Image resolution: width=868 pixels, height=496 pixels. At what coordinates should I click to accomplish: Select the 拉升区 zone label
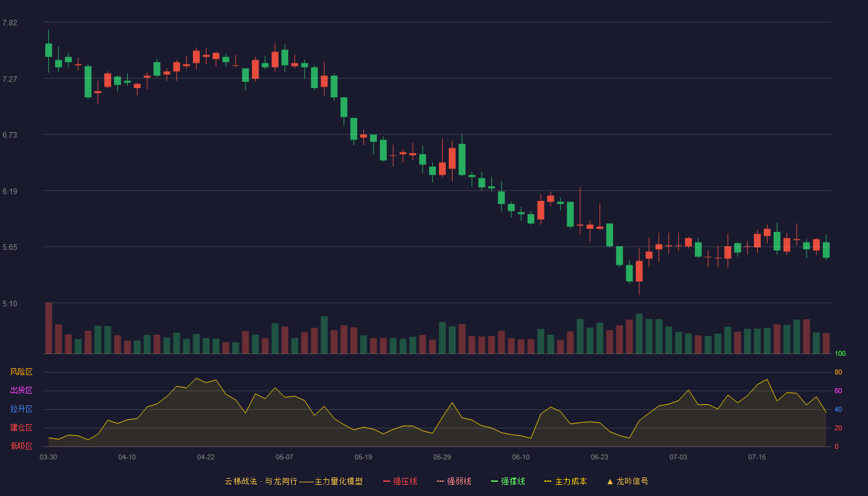click(21, 409)
